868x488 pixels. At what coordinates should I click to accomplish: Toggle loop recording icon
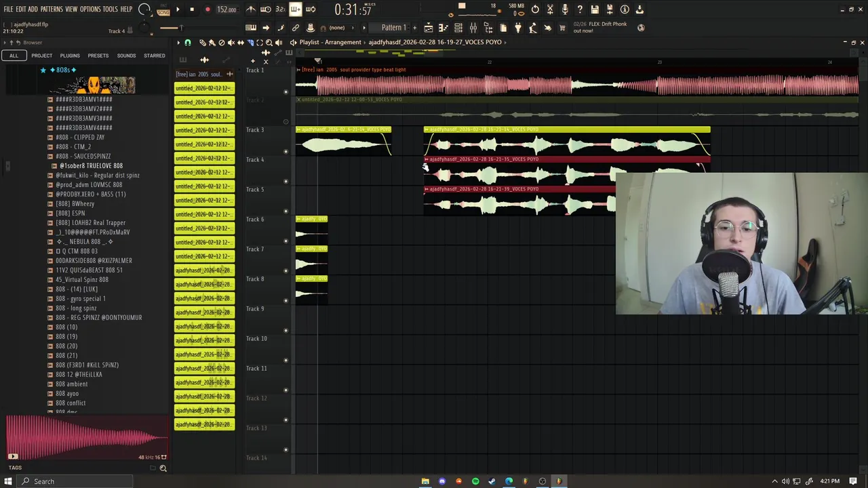pyautogui.click(x=311, y=9)
